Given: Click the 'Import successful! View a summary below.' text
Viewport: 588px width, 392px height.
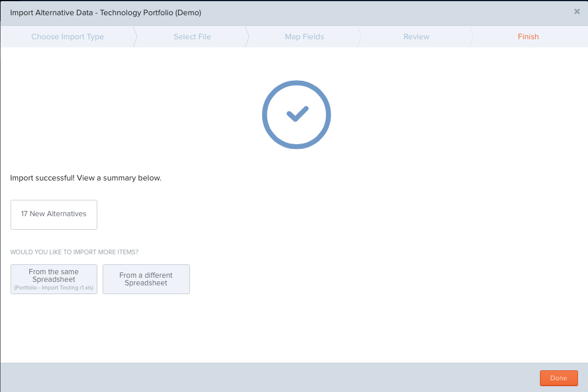Looking at the screenshot, I should pyautogui.click(x=86, y=178).
